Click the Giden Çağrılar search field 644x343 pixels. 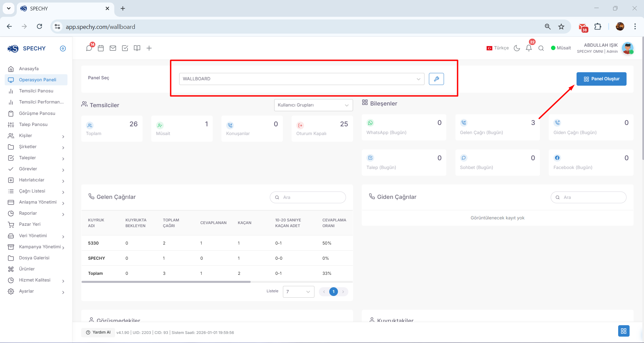point(588,198)
